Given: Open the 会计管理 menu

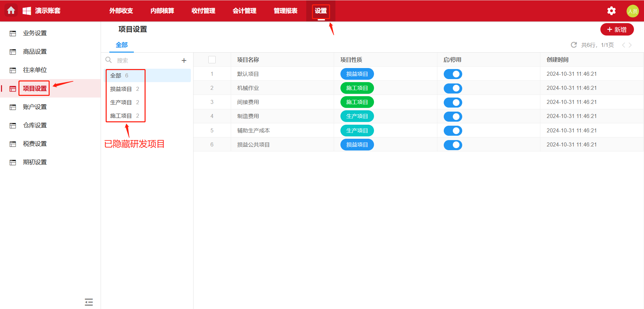Looking at the screenshot, I should click(244, 11).
